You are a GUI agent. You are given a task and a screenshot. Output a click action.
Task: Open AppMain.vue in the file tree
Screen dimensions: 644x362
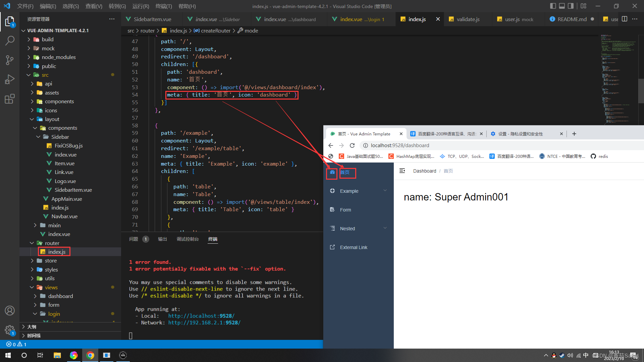tap(66, 199)
